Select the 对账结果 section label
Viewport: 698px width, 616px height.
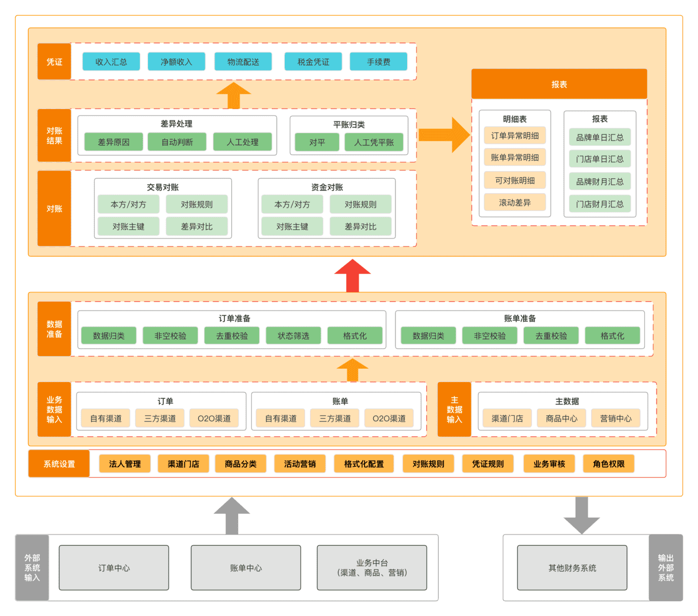54,135
